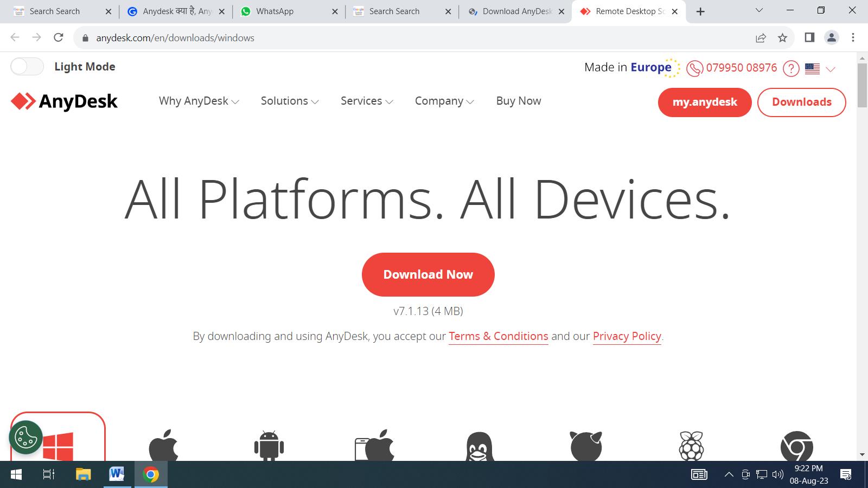Open the Terms & Conditions link

pyautogui.click(x=498, y=336)
